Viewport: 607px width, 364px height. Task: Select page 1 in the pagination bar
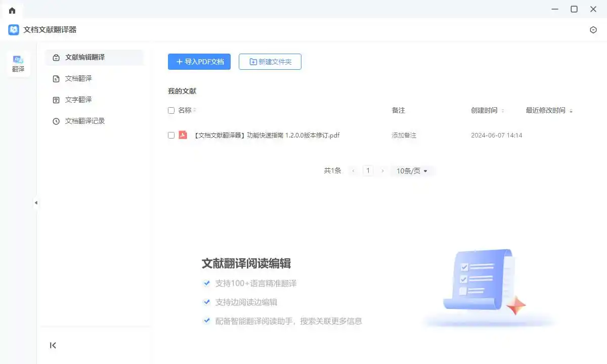pos(368,170)
